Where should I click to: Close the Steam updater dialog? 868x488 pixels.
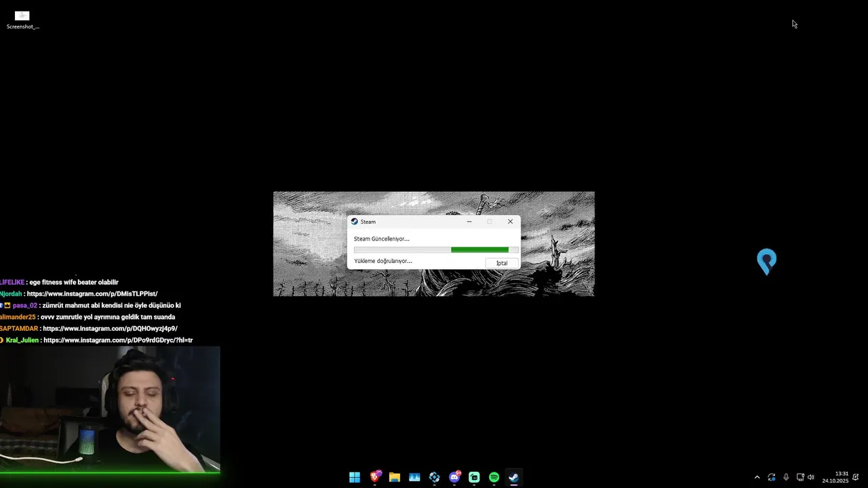click(x=510, y=222)
